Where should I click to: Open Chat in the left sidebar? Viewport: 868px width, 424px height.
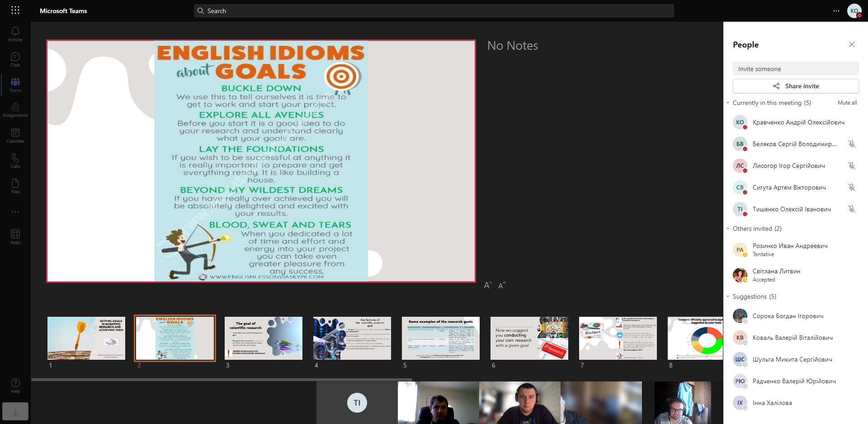tap(15, 59)
